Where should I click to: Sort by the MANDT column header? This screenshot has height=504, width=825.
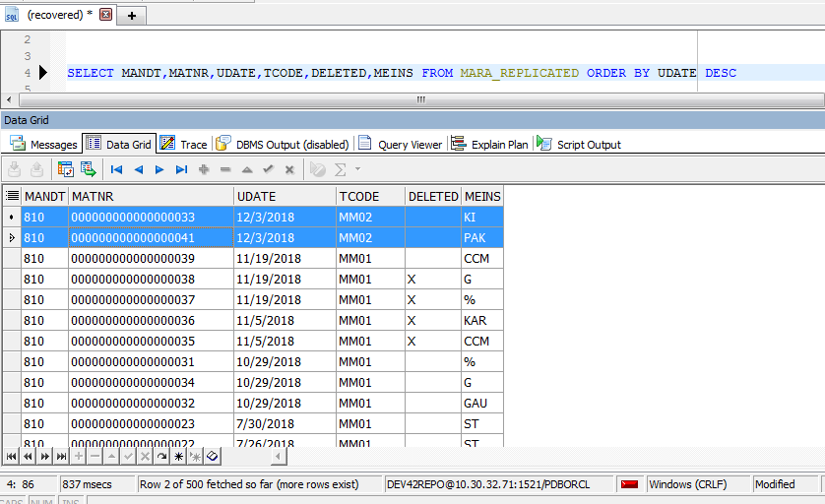44,196
